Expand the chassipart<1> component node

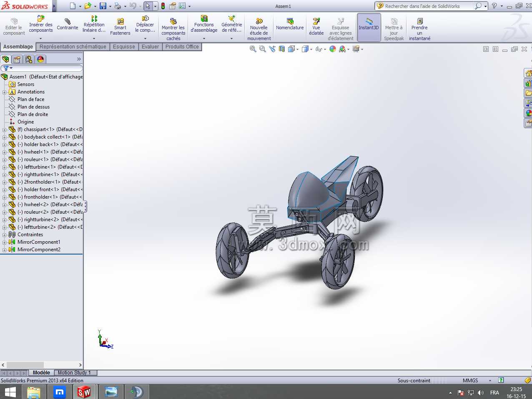pyautogui.click(x=5, y=129)
